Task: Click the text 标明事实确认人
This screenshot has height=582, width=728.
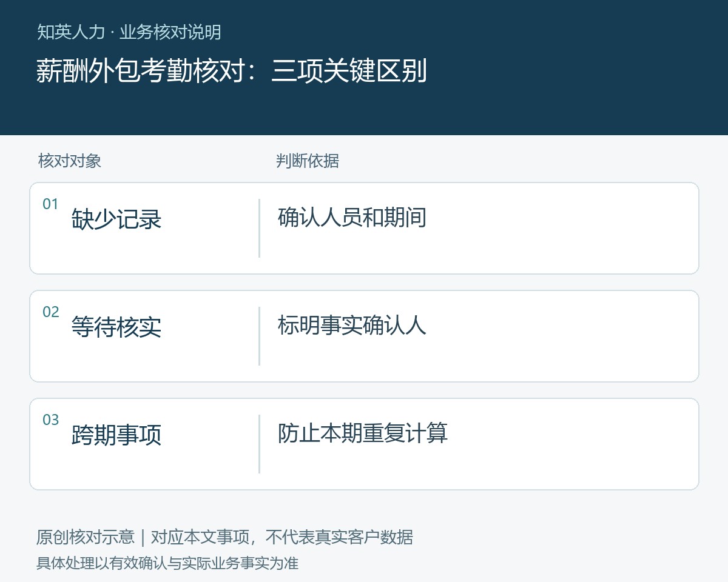Action: pyautogui.click(x=352, y=325)
